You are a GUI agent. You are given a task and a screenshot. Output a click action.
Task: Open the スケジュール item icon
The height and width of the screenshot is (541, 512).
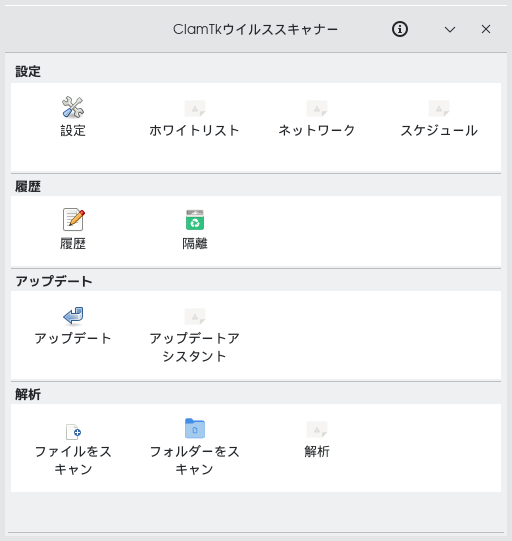[439, 108]
